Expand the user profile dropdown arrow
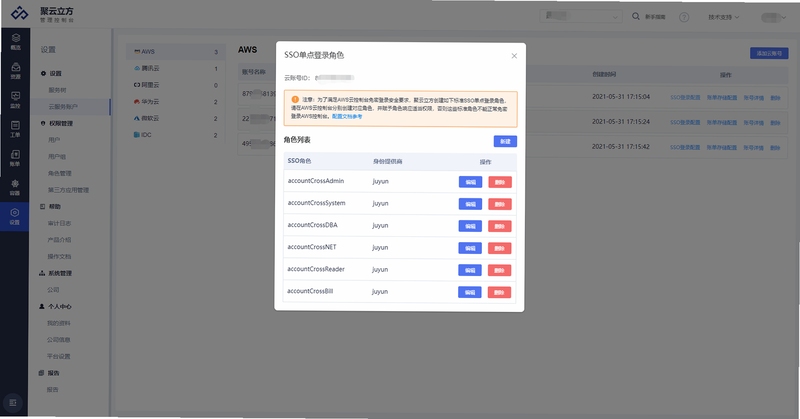The image size is (800, 419). tap(784, 17)
